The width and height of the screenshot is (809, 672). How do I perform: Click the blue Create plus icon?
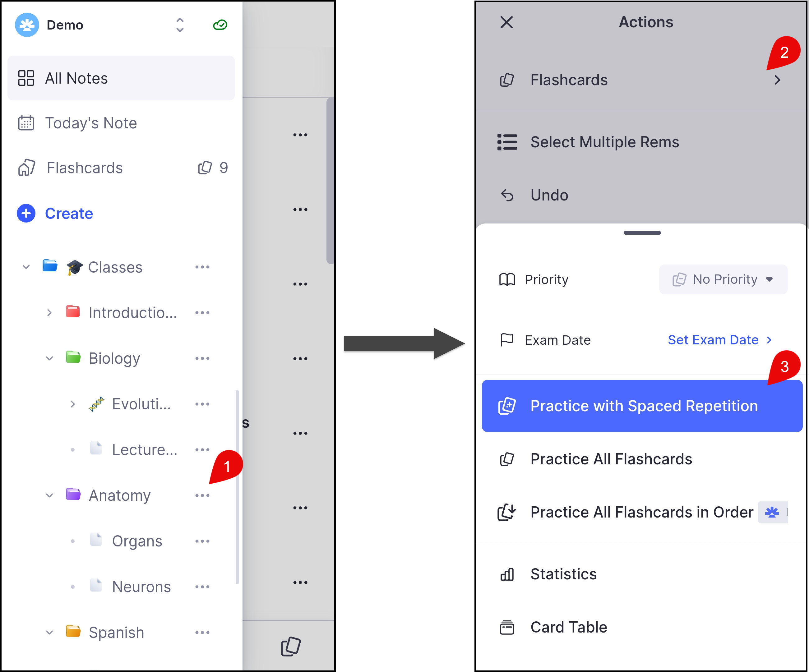coord(26,213)
